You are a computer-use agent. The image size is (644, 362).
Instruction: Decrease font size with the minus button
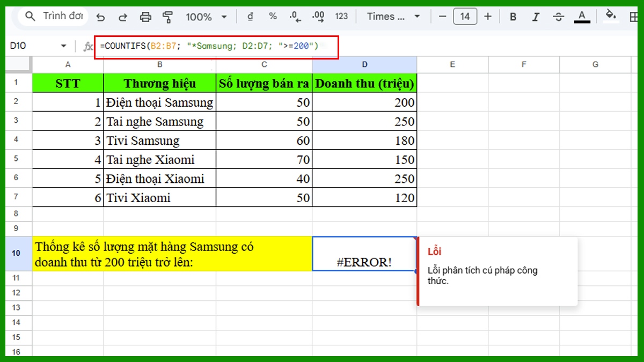tap(442, 16)
